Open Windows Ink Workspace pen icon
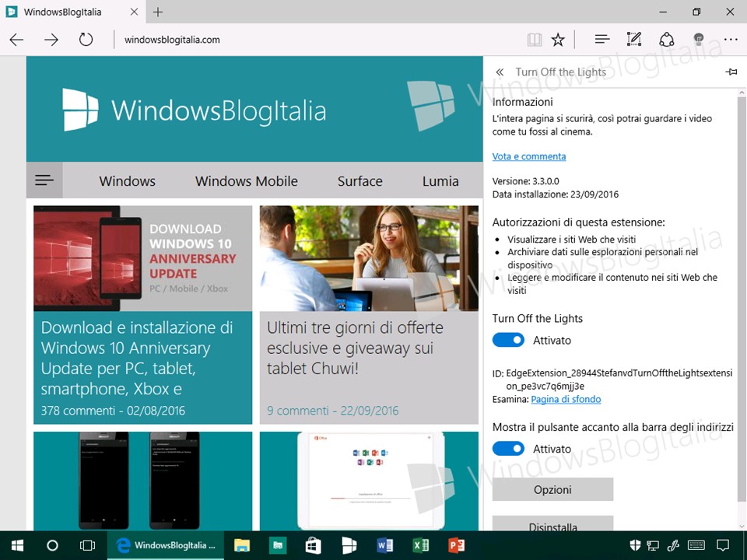This screenshot has height=560, width=747. (674, 545)
